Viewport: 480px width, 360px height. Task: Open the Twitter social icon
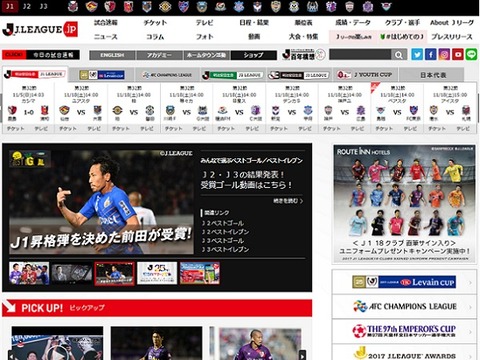(x=417, y=54)
